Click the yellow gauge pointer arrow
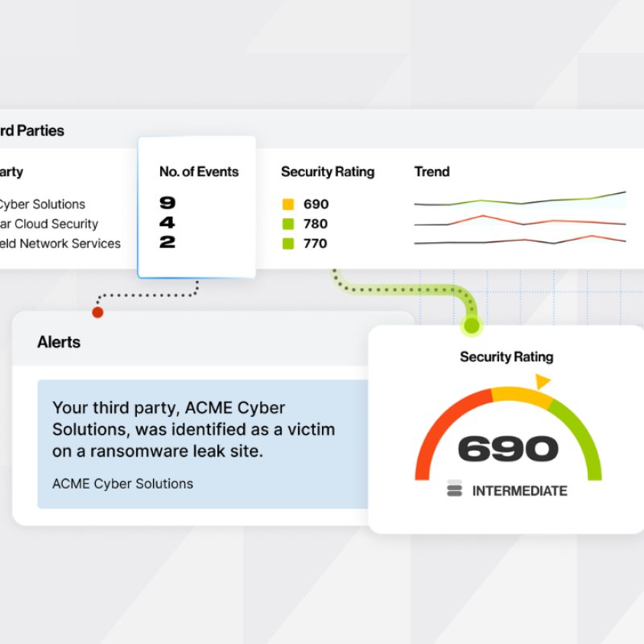Viewport: 644px width, 644px height. (542, 381)
